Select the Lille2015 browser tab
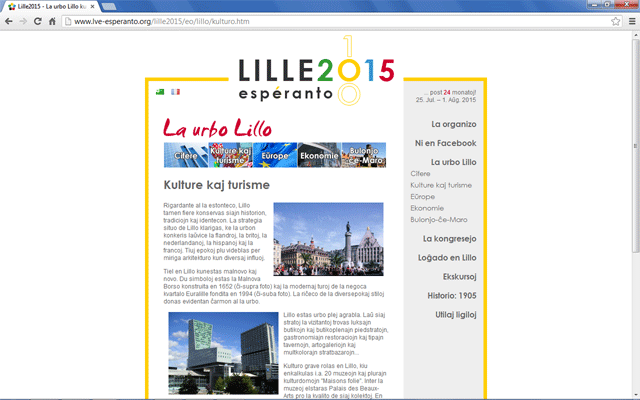Viewport: 640px width, 400px height. pyautogui.click(x=49, y=7)
